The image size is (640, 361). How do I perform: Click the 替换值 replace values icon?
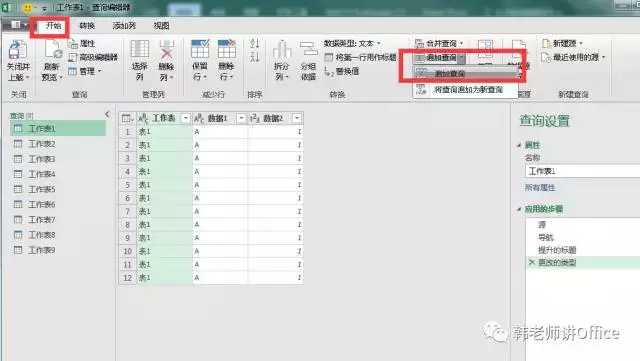click(x=329, y=71)
